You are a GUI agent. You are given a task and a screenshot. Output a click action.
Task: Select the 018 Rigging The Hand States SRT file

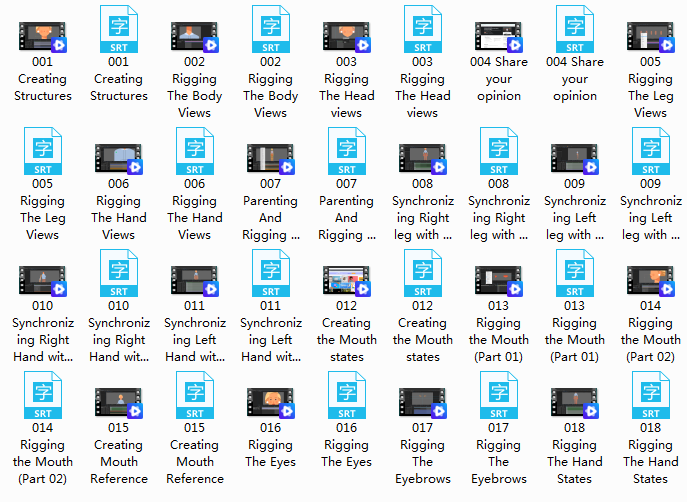coord(651,395)
